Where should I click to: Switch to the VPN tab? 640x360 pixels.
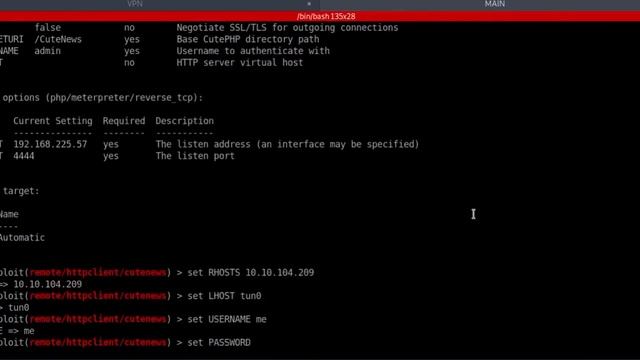pos(135,4)
